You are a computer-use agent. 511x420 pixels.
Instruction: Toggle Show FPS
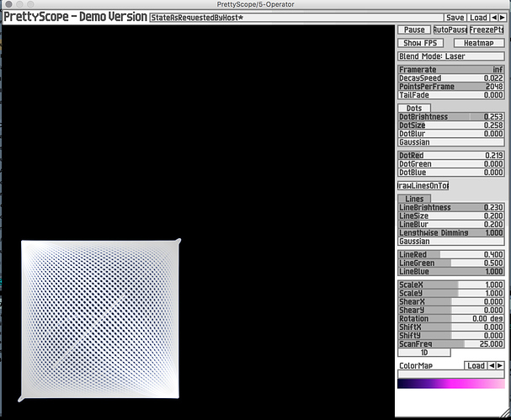420,43
